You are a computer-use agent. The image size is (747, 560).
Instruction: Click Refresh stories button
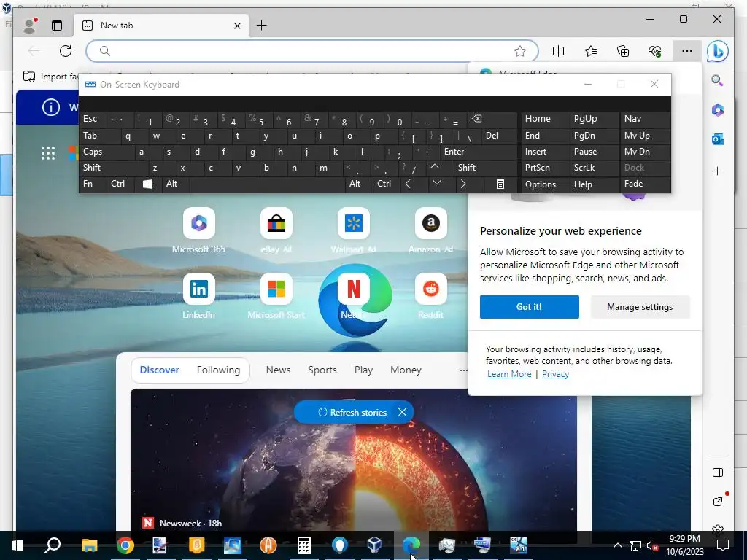(352, 413)
